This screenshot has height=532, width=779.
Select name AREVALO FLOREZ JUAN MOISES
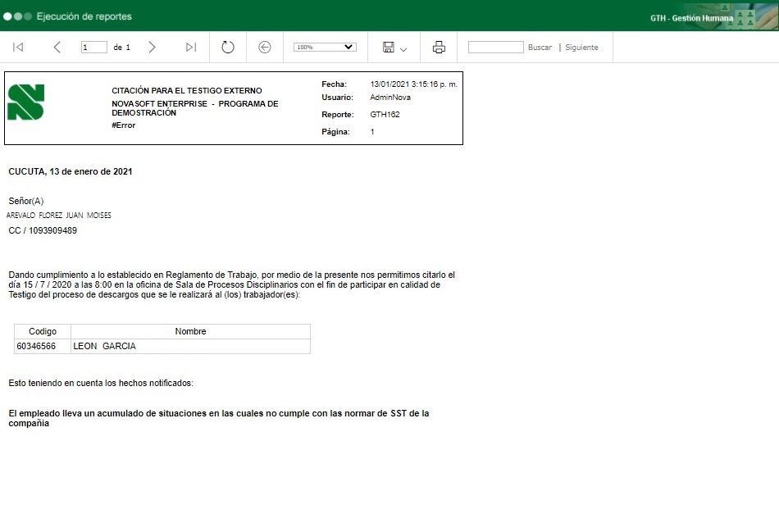tap(58, 215)
